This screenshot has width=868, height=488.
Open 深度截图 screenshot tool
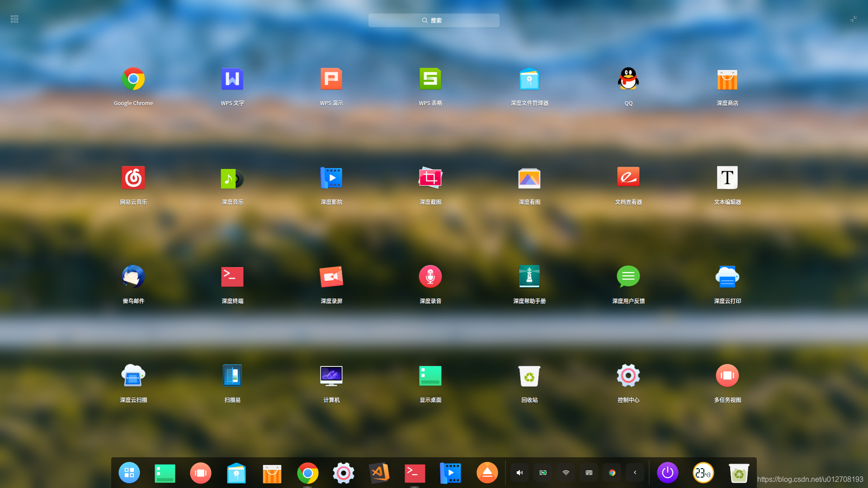pyautogui.click(x=430, y=178)
